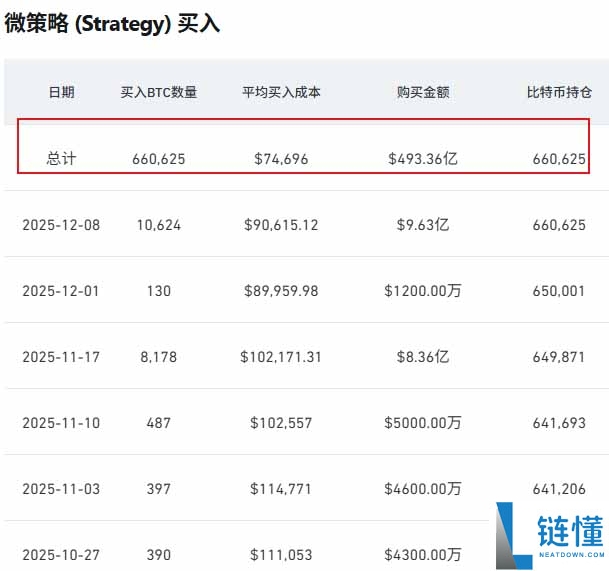
Task: Select the date 2025-12-01
Action: point(61,291)
